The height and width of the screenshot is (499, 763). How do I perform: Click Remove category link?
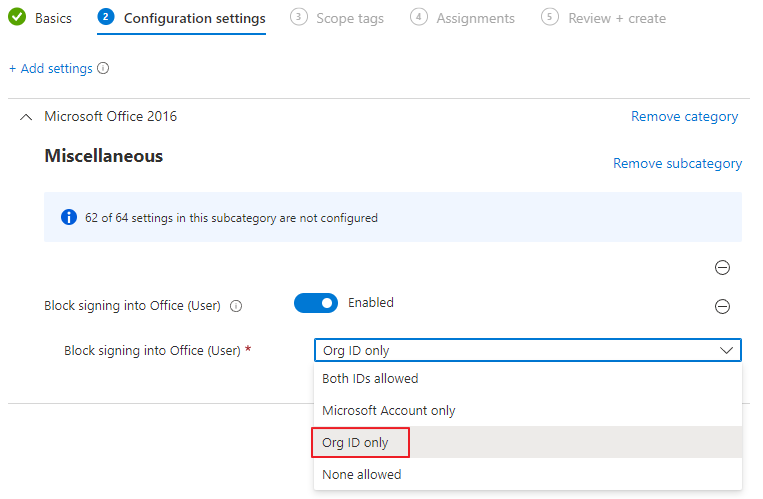point(684,117)
